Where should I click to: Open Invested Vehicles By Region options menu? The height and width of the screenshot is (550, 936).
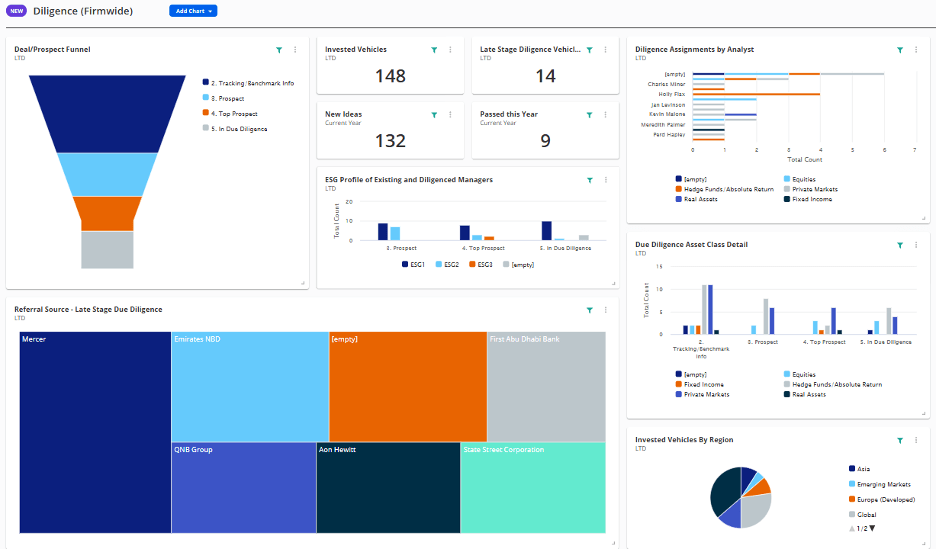tap(915, 440)
